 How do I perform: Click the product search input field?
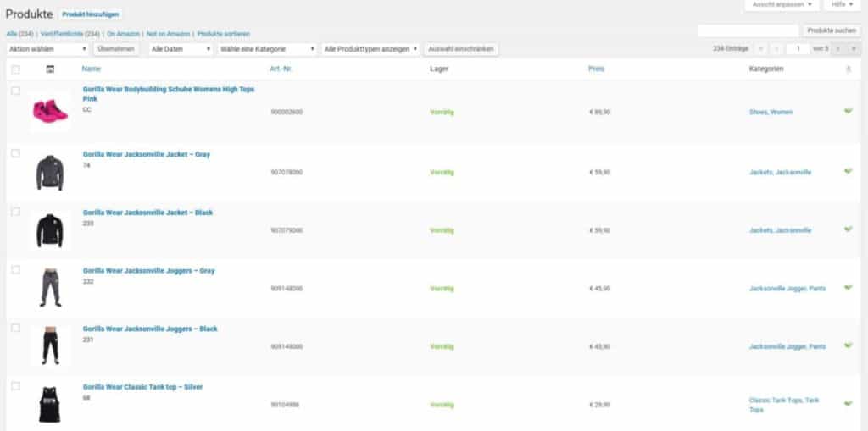pyautogui.click(x=748, y=30)
